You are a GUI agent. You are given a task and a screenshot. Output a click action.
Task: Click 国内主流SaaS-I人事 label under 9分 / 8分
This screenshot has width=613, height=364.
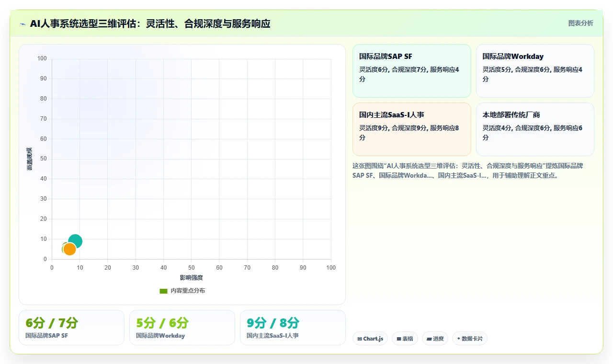pos(272,336)
